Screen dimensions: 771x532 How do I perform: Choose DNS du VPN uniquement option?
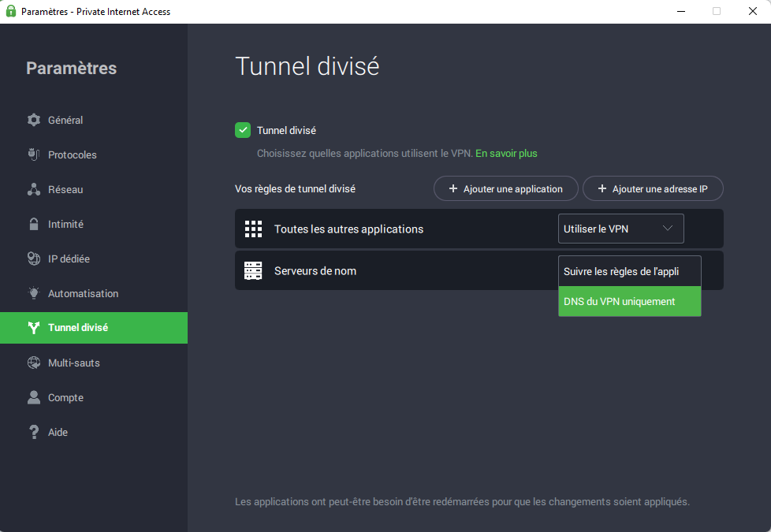pyautogui.click(x=629, y=301)
